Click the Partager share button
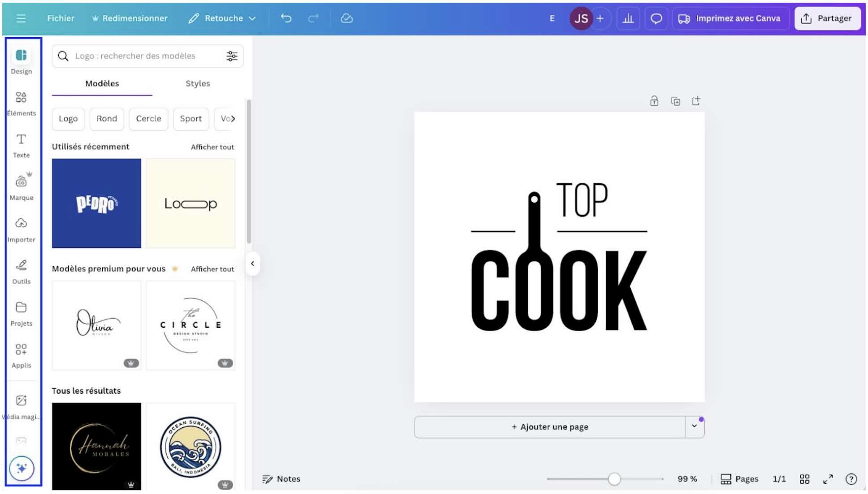Screen dimensions: 868x494 click(827, 18)
